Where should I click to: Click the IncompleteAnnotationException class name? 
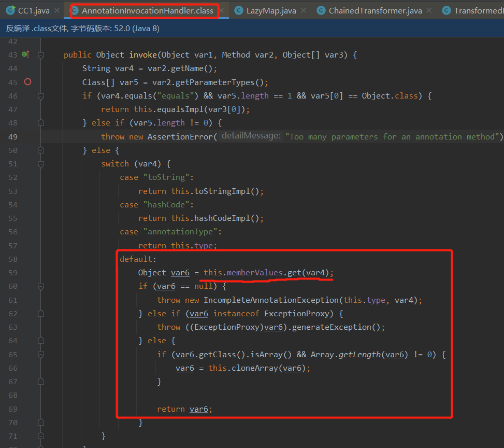pyautogui.click(x=271, y=300)
